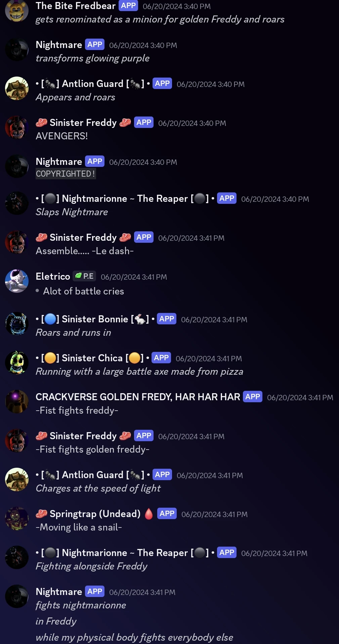This screenshot has width=339, height=644.
Task: Click the CRACKVERSE GOLDEN FREDY avatar
Action: (17, 402)
